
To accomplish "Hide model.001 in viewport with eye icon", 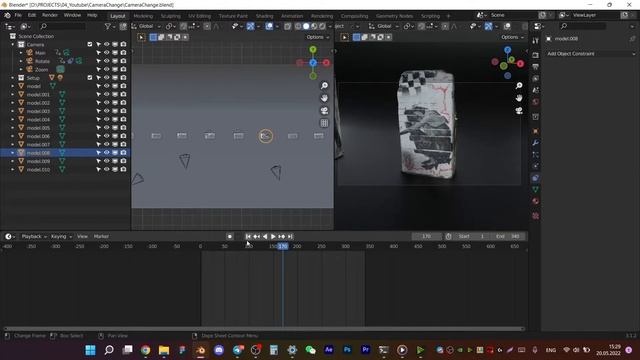I will (107, 94).
